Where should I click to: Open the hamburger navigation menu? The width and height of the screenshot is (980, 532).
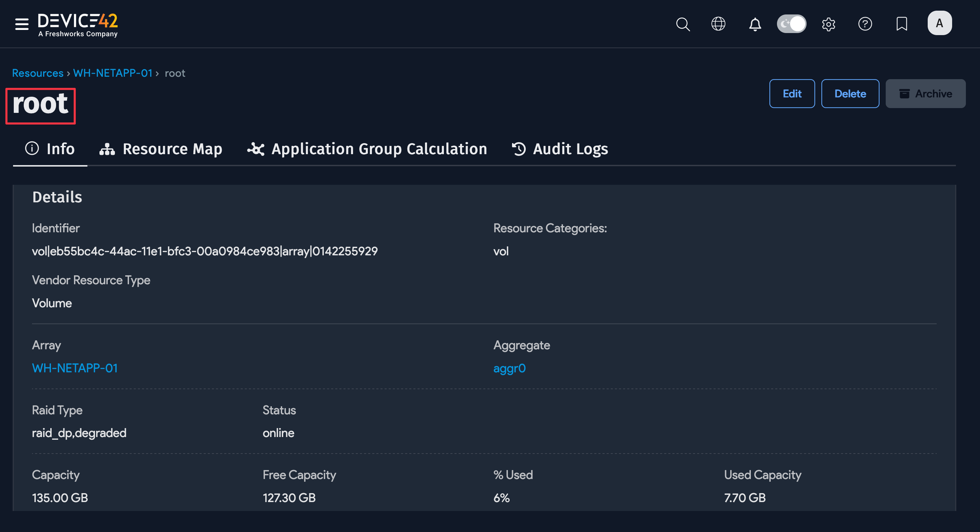(21, 24)
